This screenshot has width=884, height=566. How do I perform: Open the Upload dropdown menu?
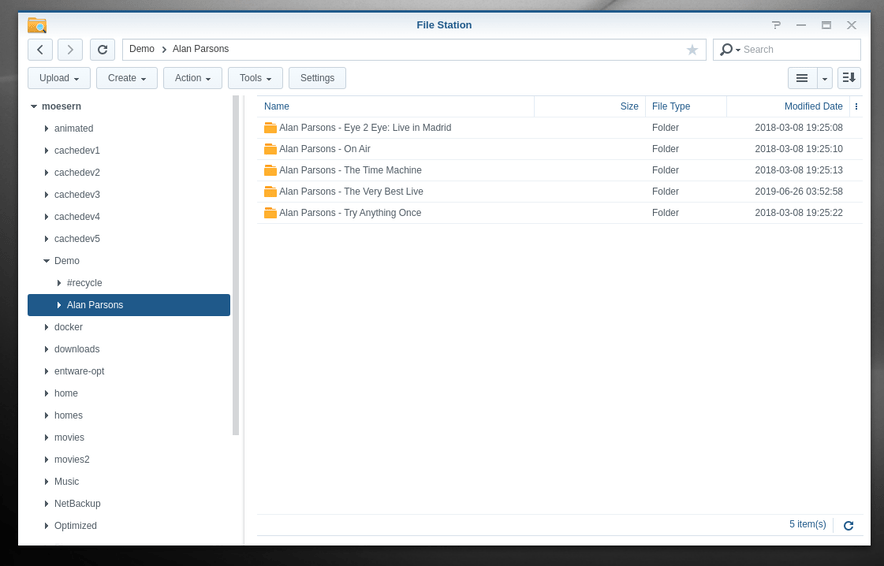click(x=59, y=78)
